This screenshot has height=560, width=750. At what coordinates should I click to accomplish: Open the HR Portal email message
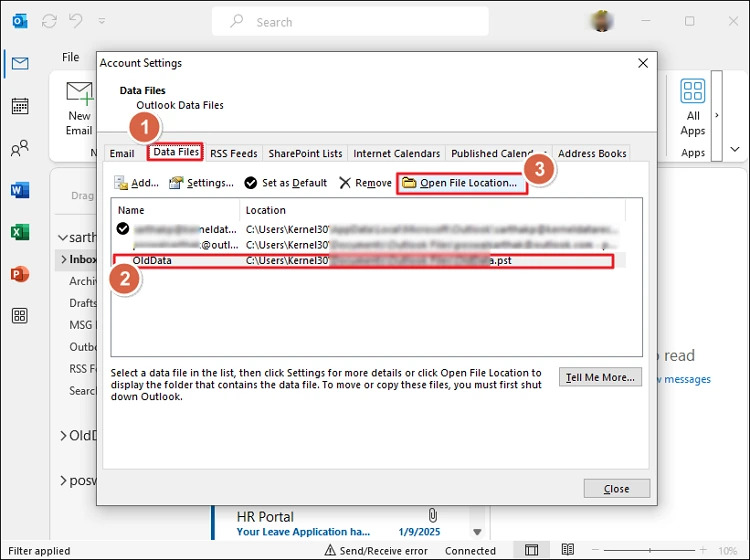[340, 523]
